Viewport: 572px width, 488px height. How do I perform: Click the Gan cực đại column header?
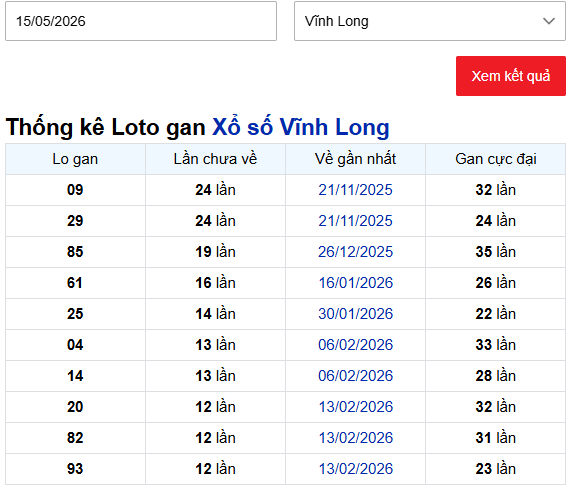pos(495,159)
